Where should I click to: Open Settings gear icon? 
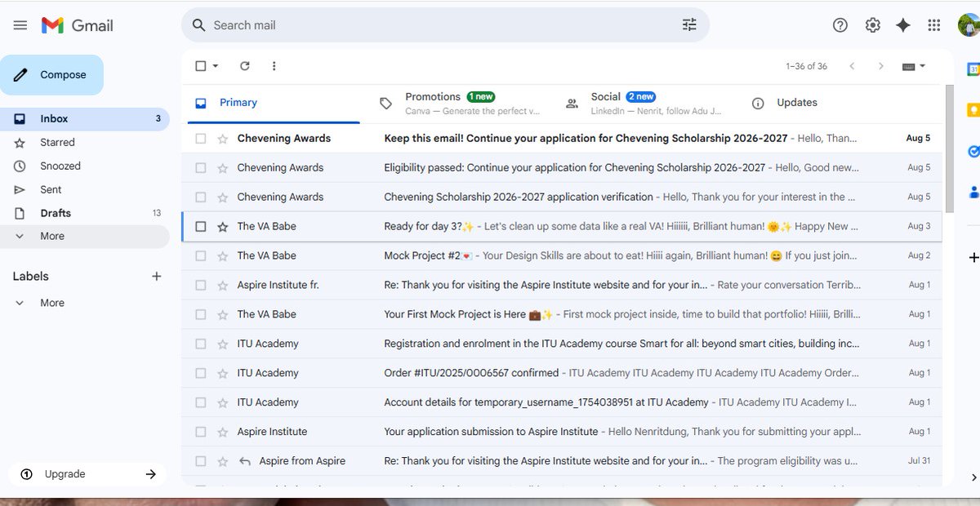pyautogui.click(x=873, y=25)
